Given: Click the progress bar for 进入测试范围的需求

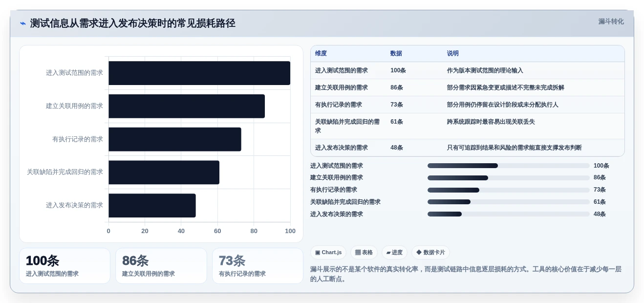Looking at the screenshot, I should [x=509, y=166].
